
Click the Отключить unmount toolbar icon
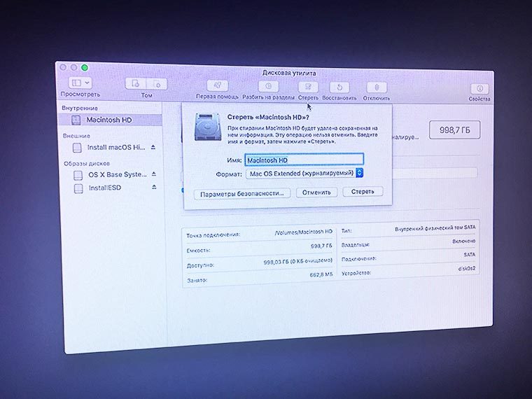(x=377, y=88)
